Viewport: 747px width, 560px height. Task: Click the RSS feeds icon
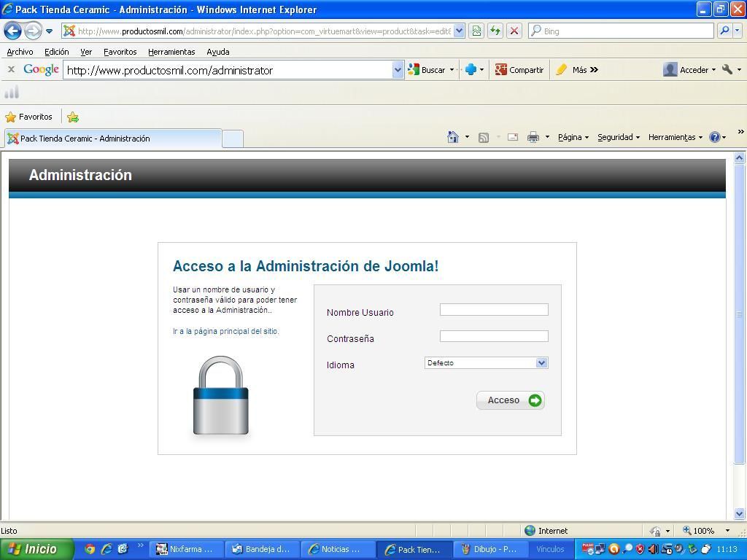pos(483,138)
